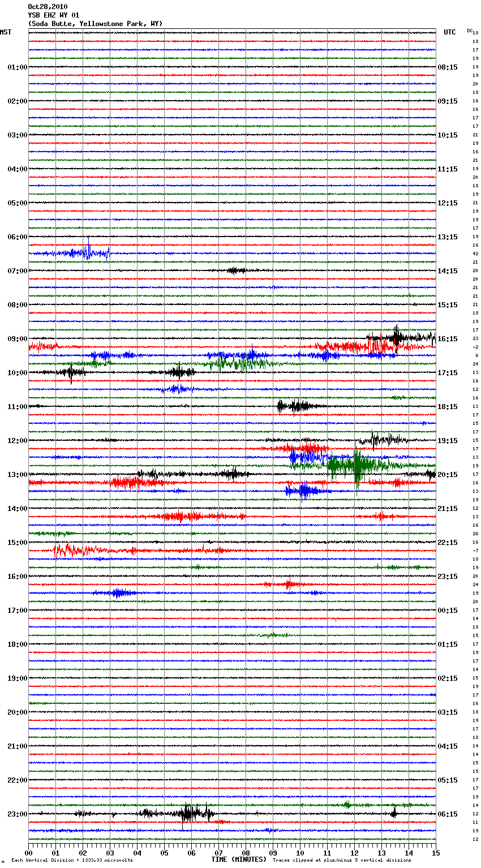Image resolution: width=481 pixels, height=868 pixels.
Task: Click the '13:15' UTC time label
Action: click(448, 237)
